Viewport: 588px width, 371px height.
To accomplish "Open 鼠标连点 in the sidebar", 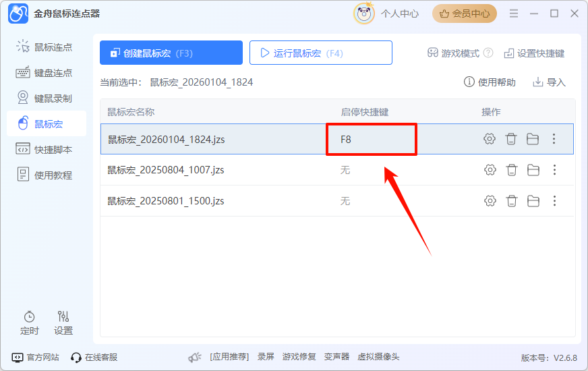I will tap(45, 47).
